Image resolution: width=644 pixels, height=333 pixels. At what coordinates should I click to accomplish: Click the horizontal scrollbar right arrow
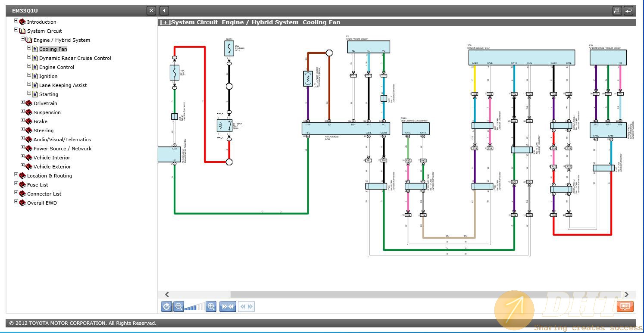(x=626, y=294)
